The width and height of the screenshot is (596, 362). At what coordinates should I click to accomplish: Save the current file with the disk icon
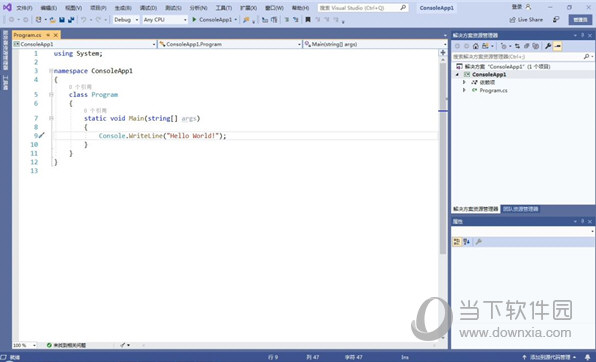coord(62,20)
